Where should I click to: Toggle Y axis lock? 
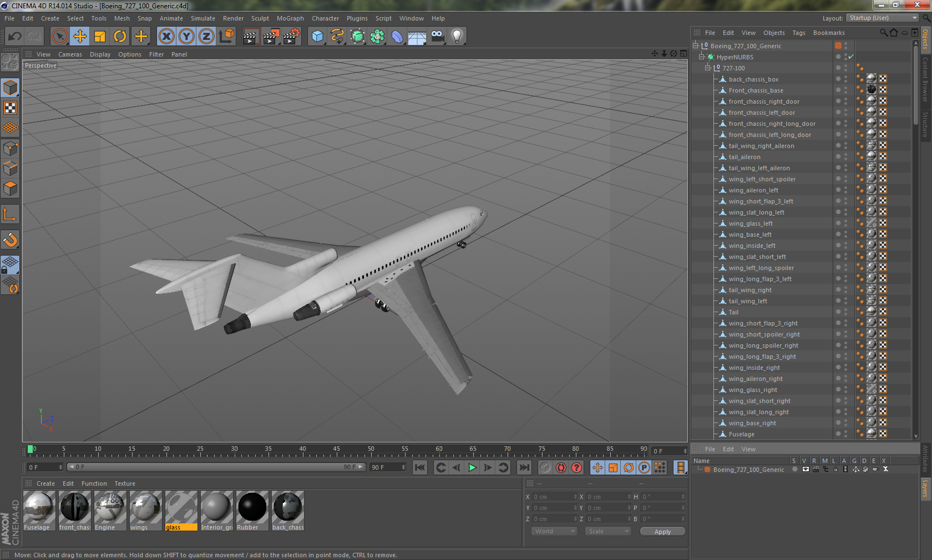(186, 37)
